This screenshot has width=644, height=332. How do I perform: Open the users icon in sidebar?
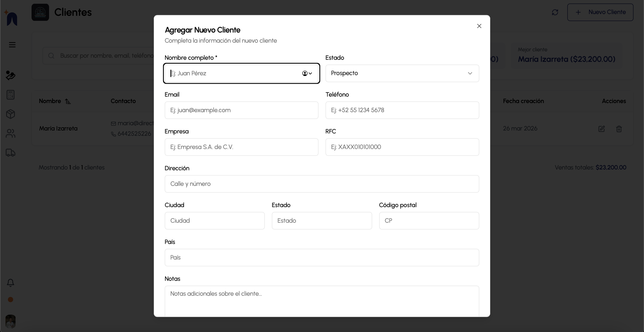click(x=11, y=133)
